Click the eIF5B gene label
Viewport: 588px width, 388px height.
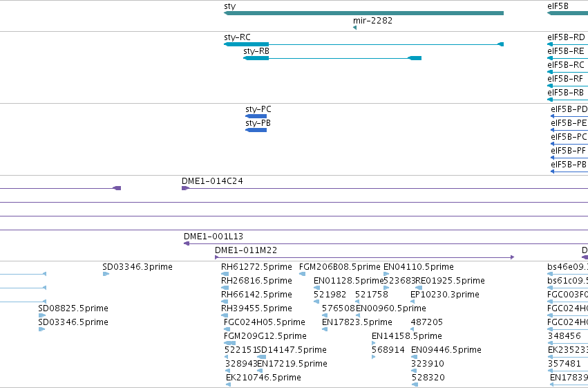[558, 6]
